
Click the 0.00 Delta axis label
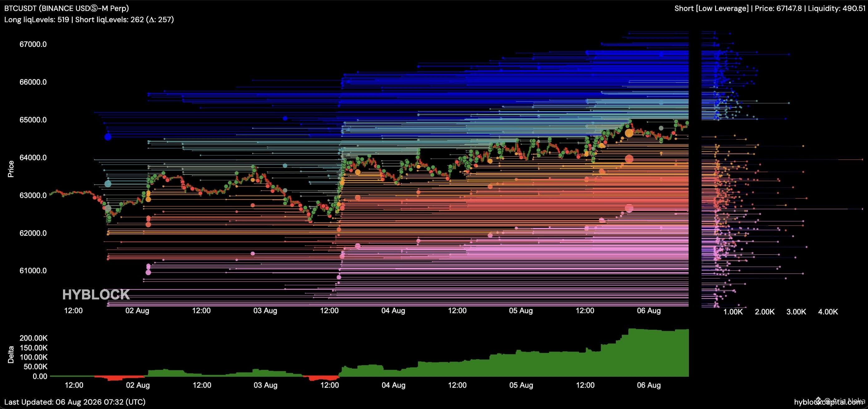tap(40, 376)
